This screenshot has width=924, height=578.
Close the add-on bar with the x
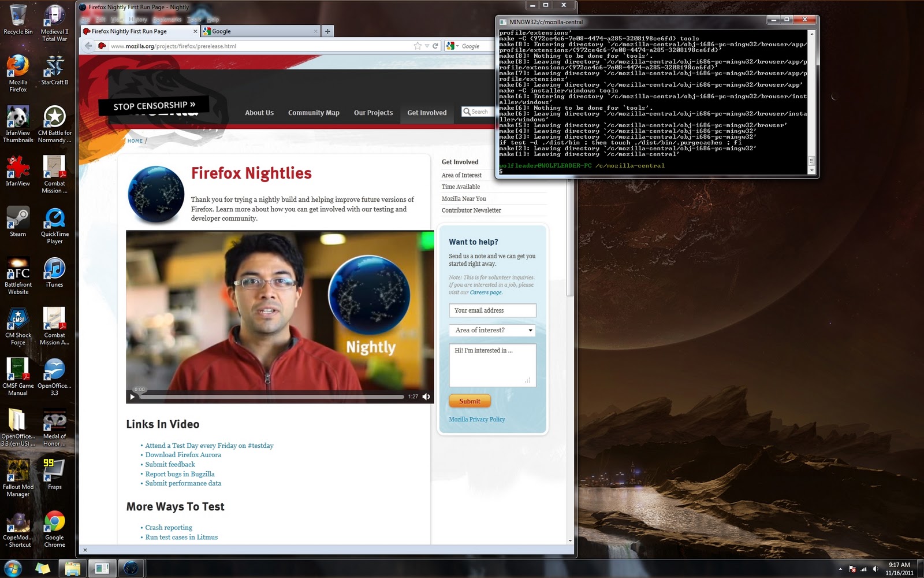coord(85,550)
